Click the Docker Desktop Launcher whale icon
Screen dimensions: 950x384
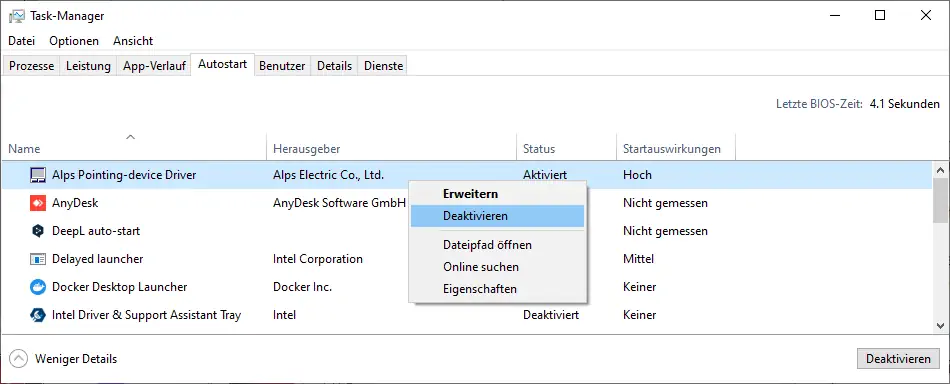38,286
